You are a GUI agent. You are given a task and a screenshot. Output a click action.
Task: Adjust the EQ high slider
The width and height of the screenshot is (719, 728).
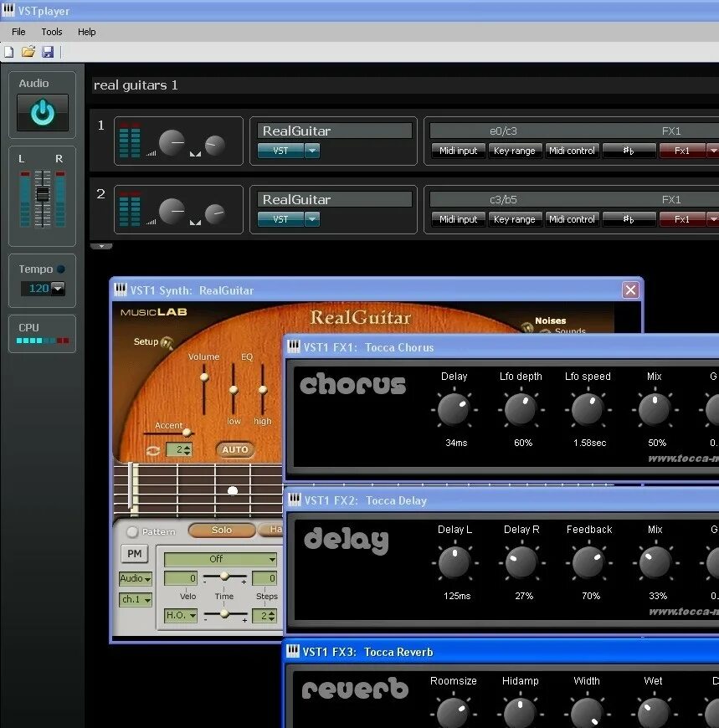point(263,390)
